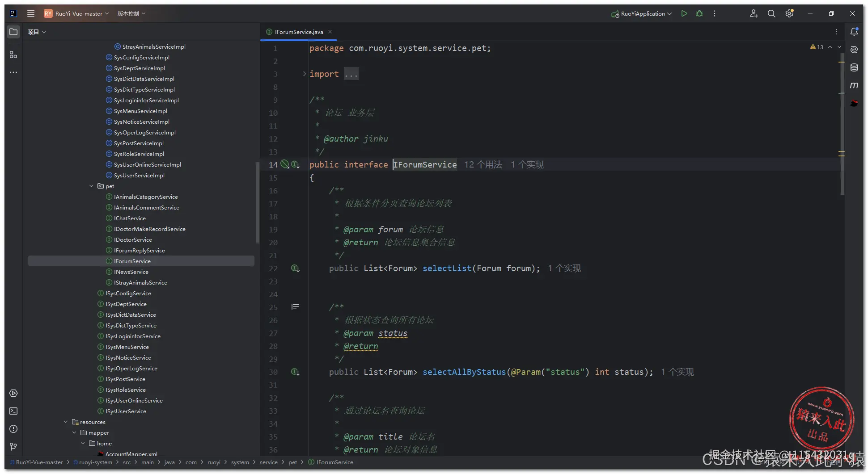Screen dimensions: 868x474
Task: Click the project tree vertical scrollbar
Action: pyautogui.click(x=257, y=203)
